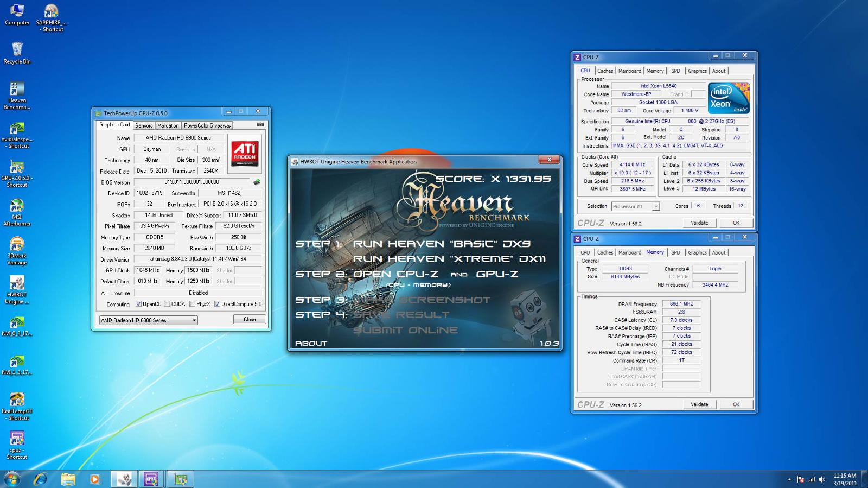Switch to GPU-Z taskbar button
The height and width of the screenshot is (488, 868).
[180, 479]
